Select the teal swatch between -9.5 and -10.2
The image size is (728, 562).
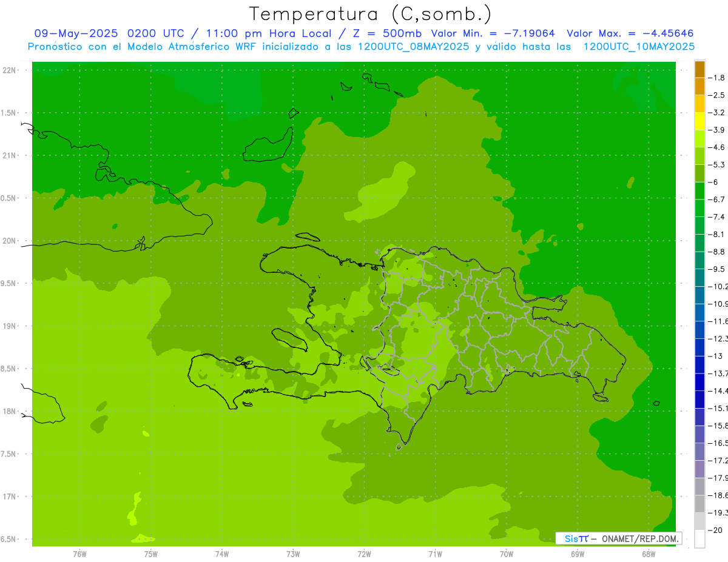click(x=699, y=278)
